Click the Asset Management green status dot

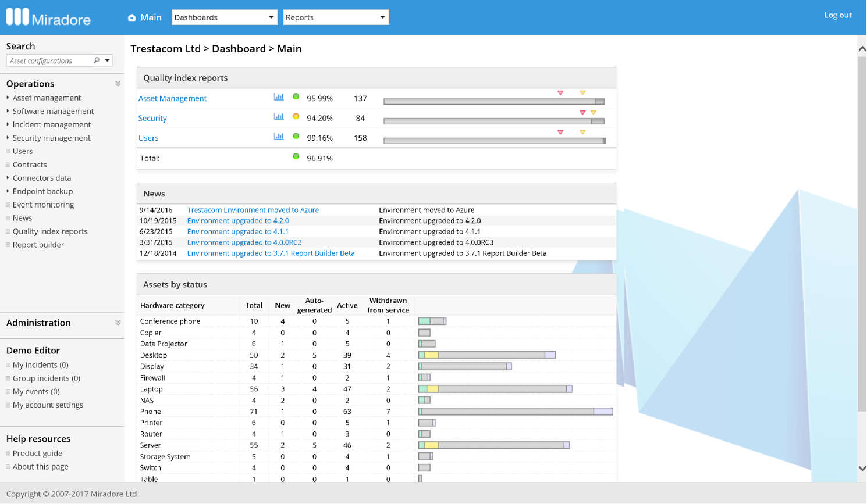[x=296, y=97]
